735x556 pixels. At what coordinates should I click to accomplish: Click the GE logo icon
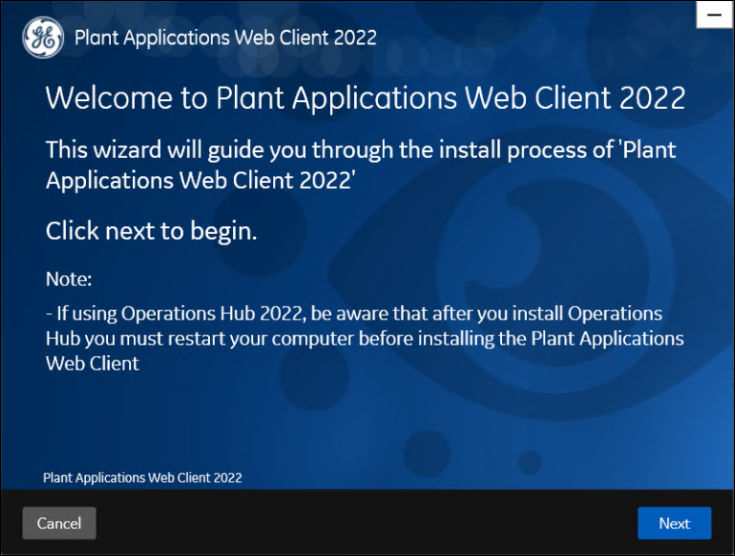(x=43, y=38)
